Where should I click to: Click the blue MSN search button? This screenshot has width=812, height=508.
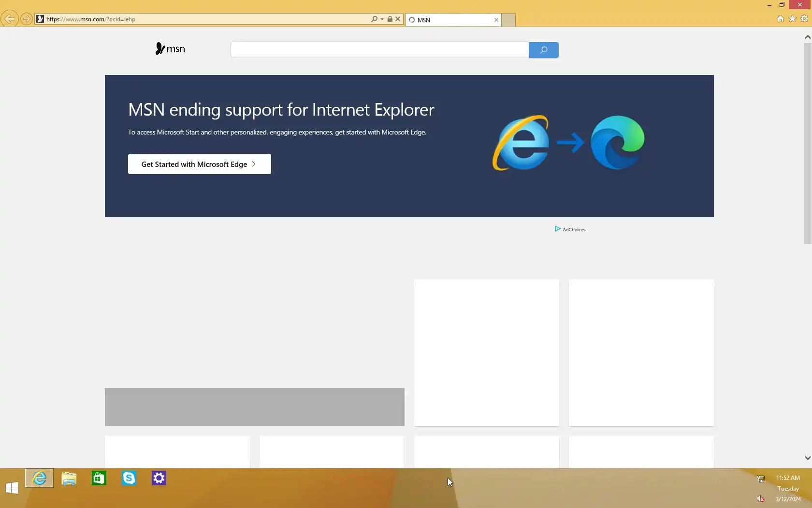(x=544, y=50)
